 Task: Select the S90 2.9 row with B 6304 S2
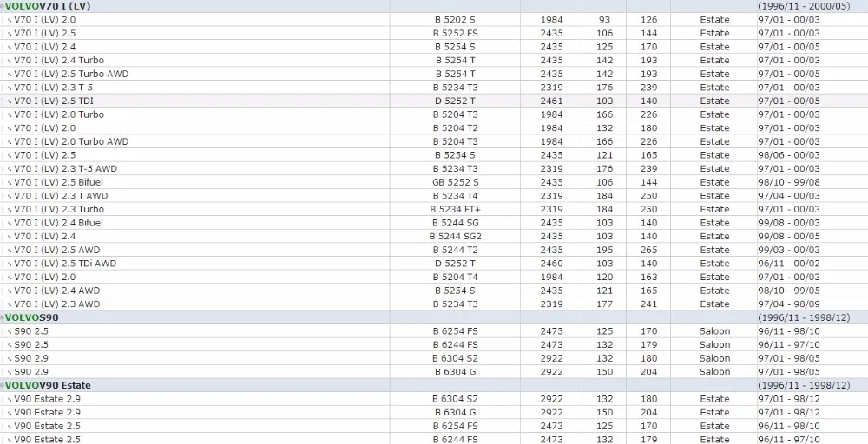[434, 358]
